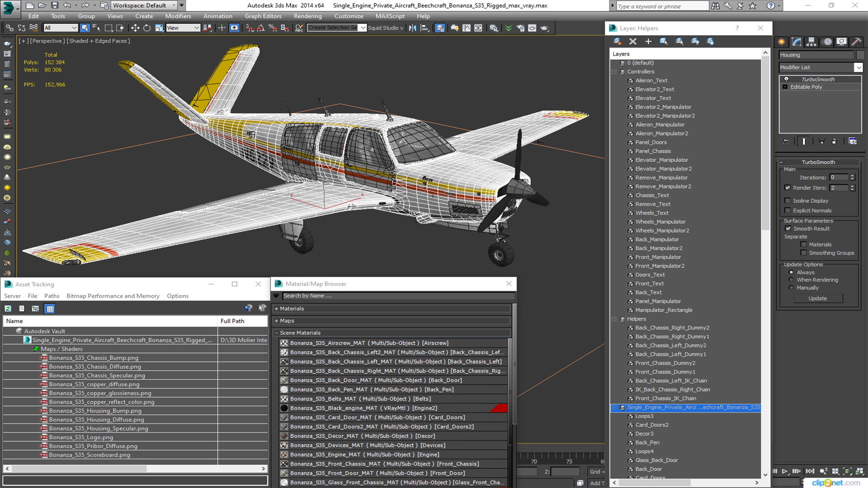The image size is (868, 488).
Task: Open the Mirror tool
Action: 413,28
